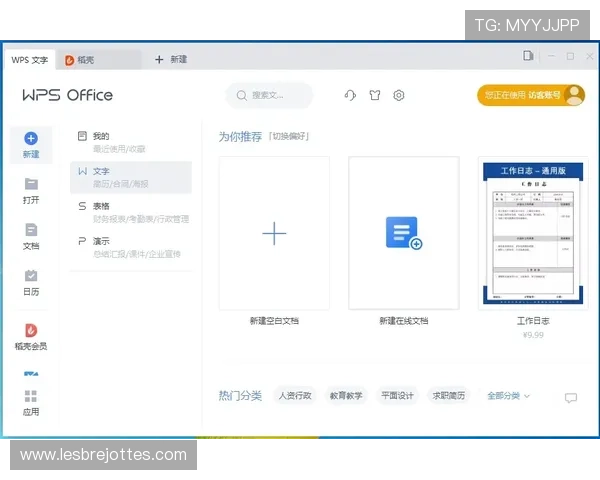The height and width of the screenshot is (480, 600).
Task: Create a blank document via plus thumbnail
Action: click(x=274, y=233)
